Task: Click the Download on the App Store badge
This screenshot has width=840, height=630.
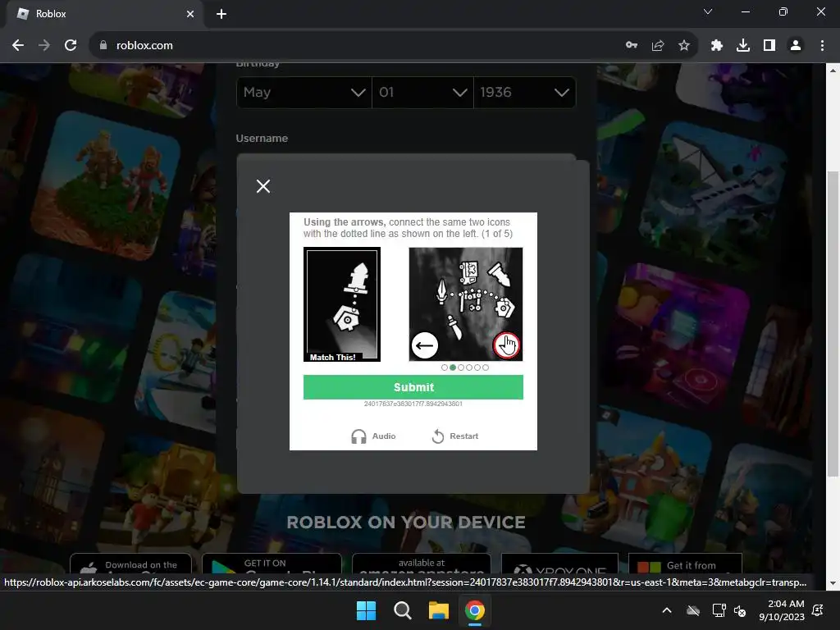Action: click(130, 564)
